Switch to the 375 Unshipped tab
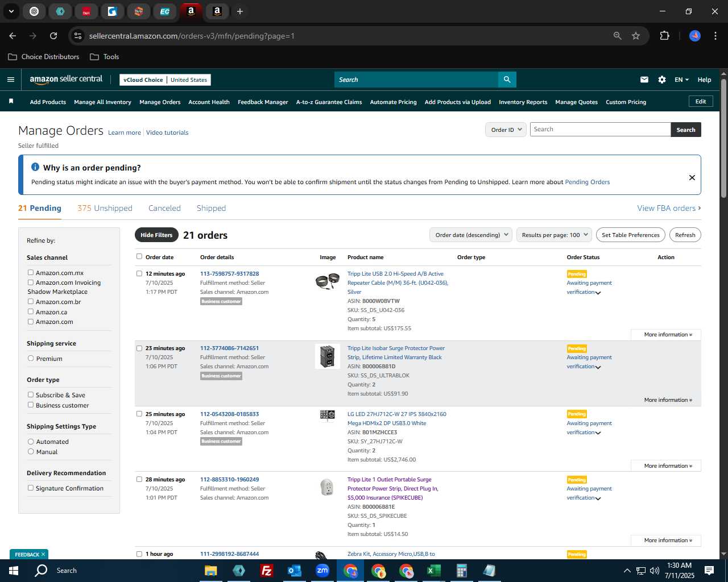 pyautogui.click(x=105, y=208)
